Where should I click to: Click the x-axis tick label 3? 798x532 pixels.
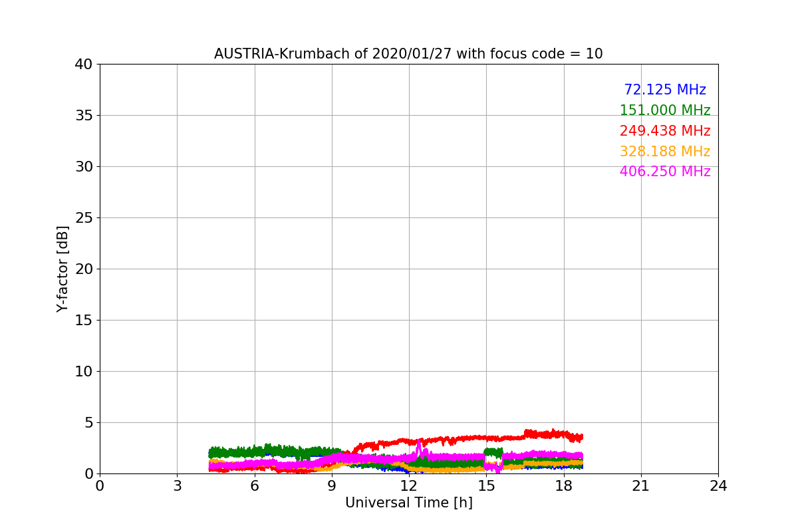(x=177, y=486)
